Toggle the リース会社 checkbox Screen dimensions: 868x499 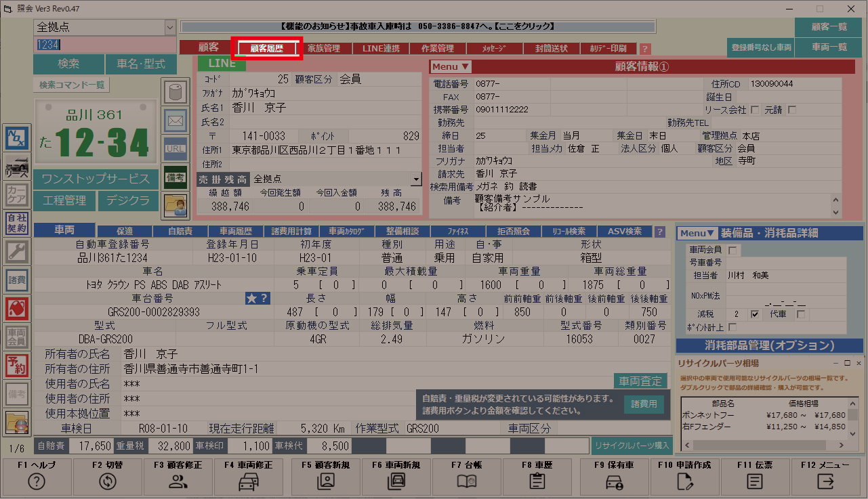point(754,110)
